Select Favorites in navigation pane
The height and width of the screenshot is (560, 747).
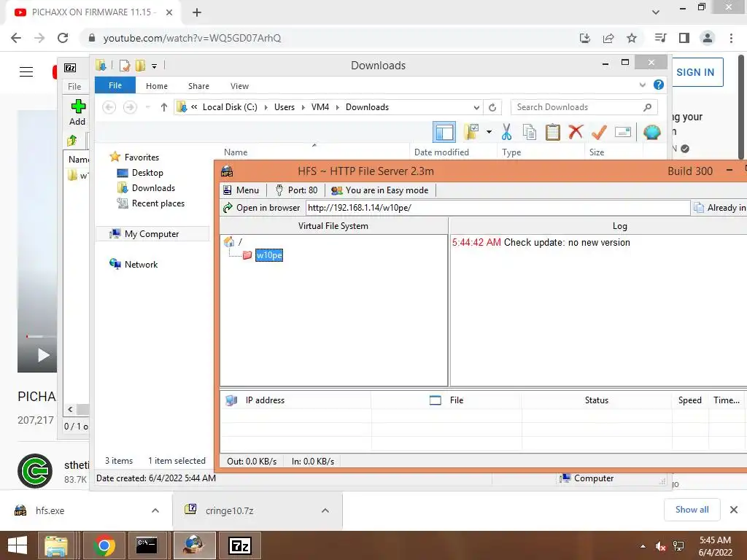point(142,157)
